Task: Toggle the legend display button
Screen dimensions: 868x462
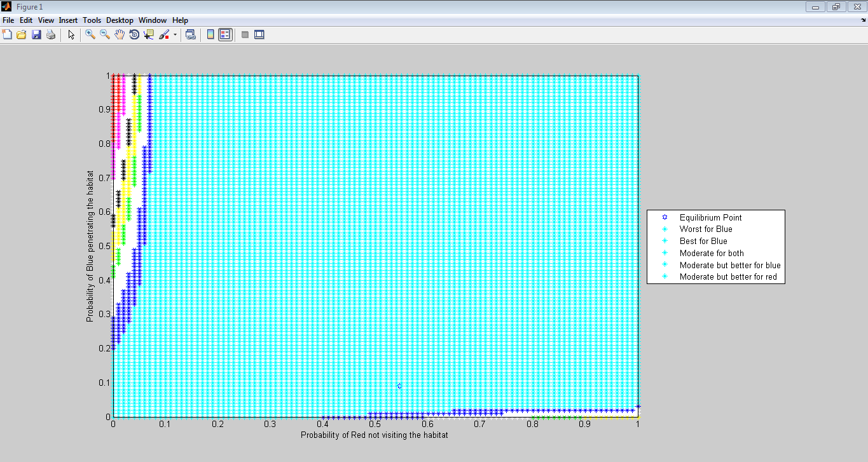Action: [225, 34]
